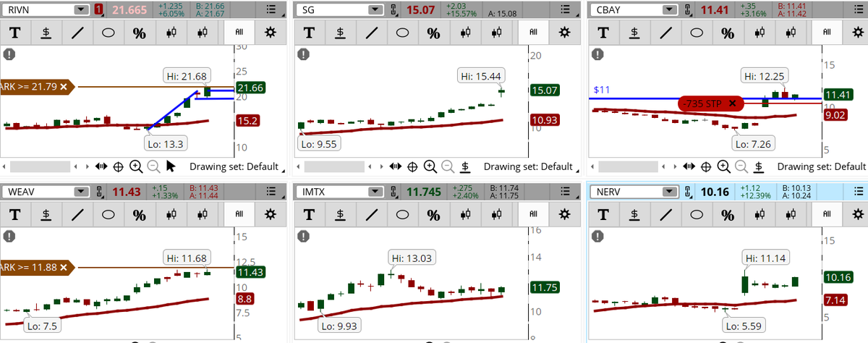The width and height of the screenshot is (868, 343).
Task: Select the ellipse tool in NERV chart
Action: pyautogui.click(x=697, y=215)
